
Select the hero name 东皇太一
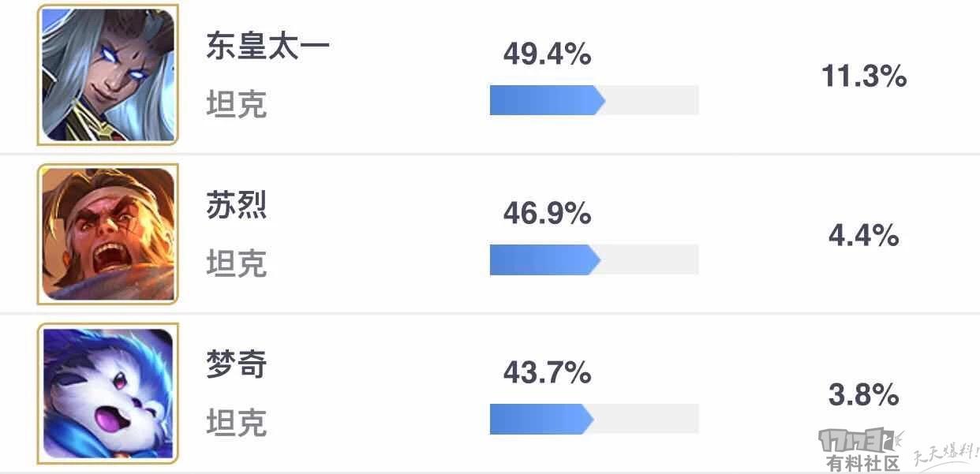point(267,46)
